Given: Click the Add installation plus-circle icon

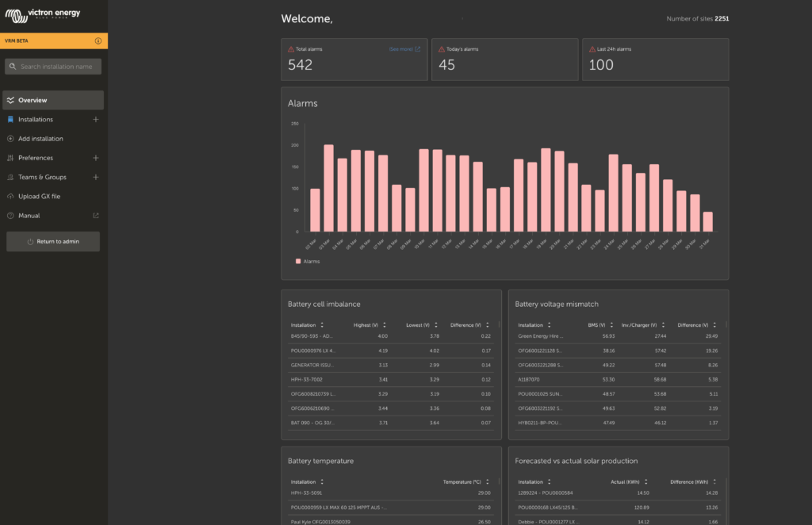Looking at the screenshot, I should click(x=10, y=139).
